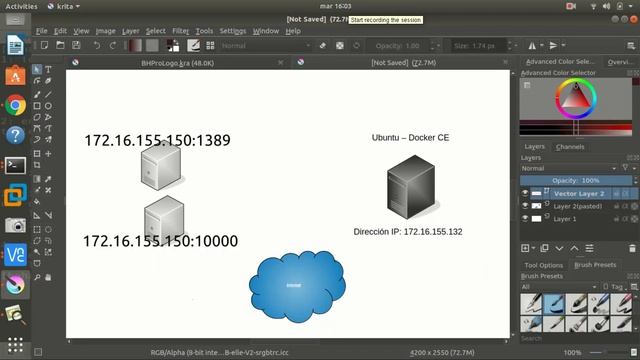Viewport: 640px width, 360px height.
Task: Hide Layer 2(pasted) with eye icon
Action: tap(525, 206)
